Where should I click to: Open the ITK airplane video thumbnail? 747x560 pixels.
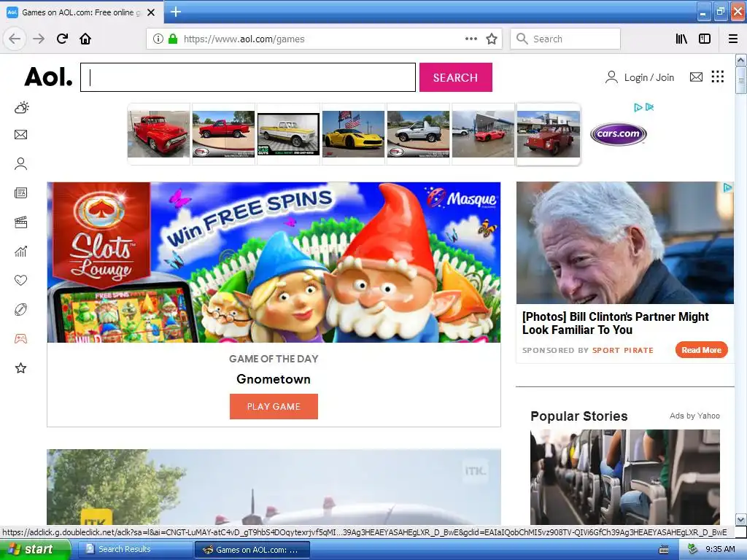274,486
